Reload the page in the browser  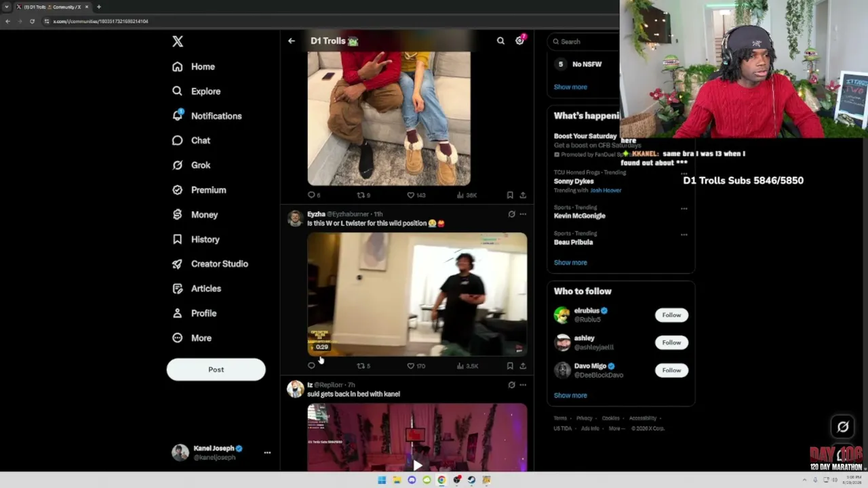[32, 21]
